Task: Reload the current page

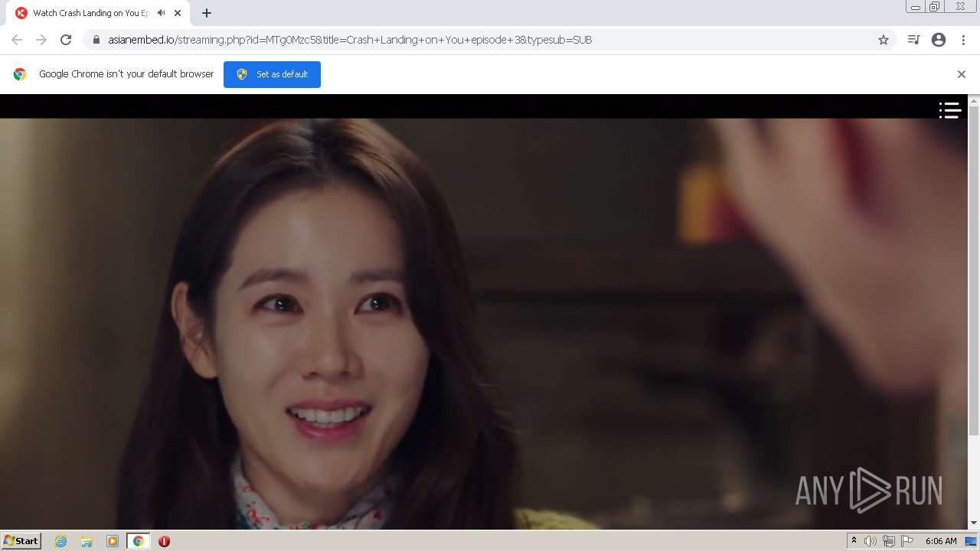Action: pyautogui.click(x=66, y=40)
